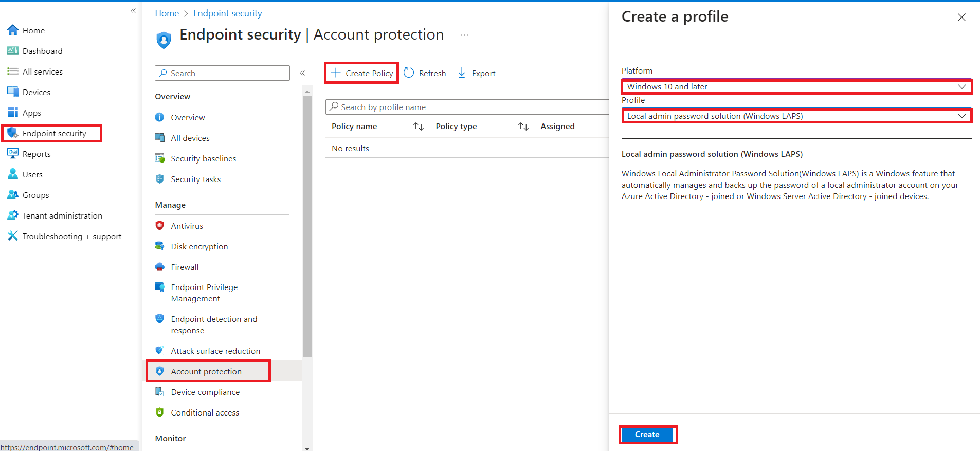Sort the list by Policy name

(x=419, y=127)
